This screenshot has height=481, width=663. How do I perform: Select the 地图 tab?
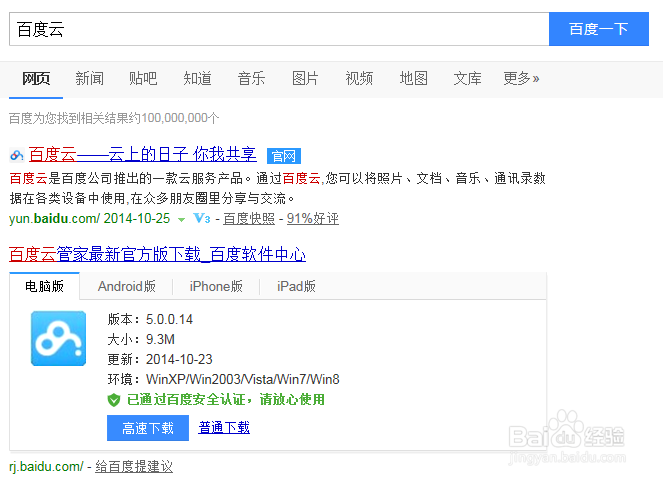coord(413,79)
